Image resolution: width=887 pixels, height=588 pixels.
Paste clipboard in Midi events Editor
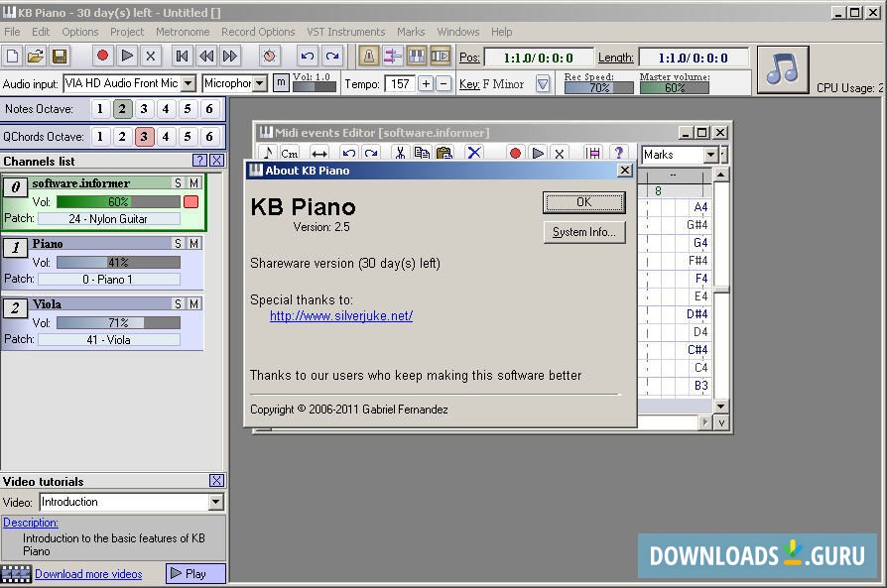pyautogui.click(x=444, y=154)
